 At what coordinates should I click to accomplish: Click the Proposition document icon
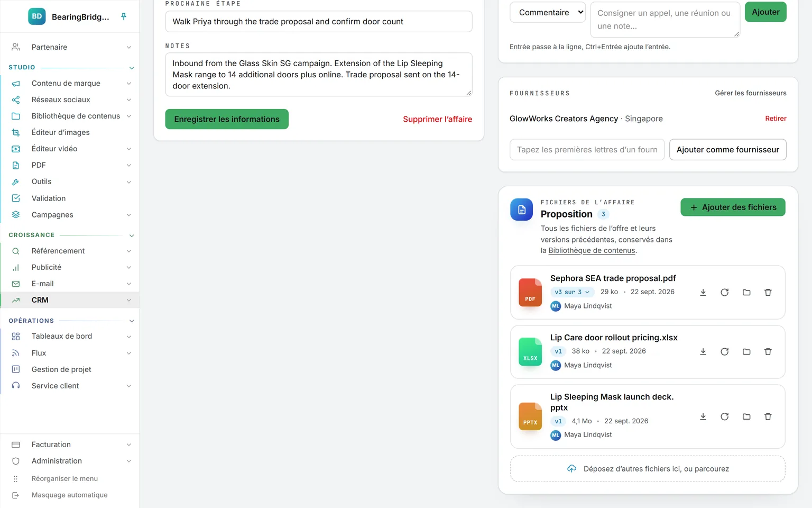[x=522, y=210]
